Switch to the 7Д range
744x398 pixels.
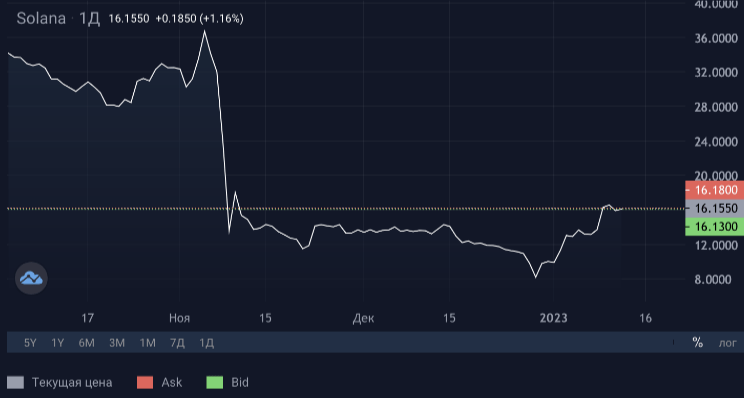(x=177, y=342)
